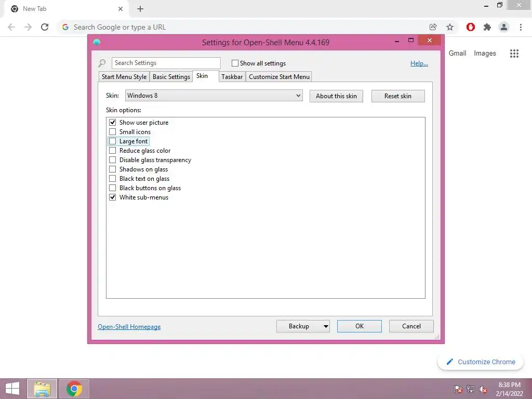Open a new Chrome tab with plus
This screenshot has width=532, height=399.
point(140,9)
